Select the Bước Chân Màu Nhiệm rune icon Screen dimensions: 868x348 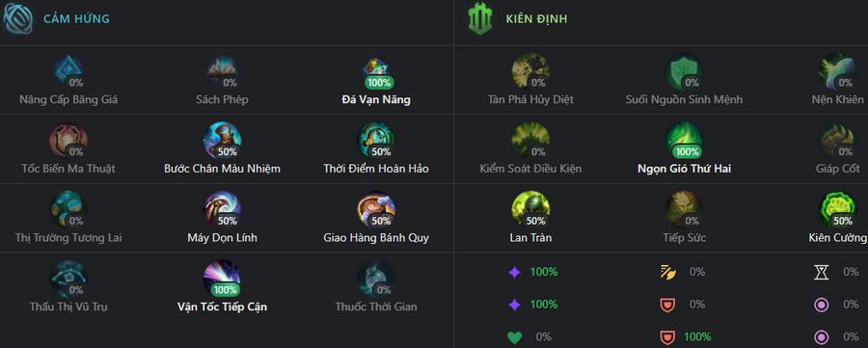pos(222,141)
